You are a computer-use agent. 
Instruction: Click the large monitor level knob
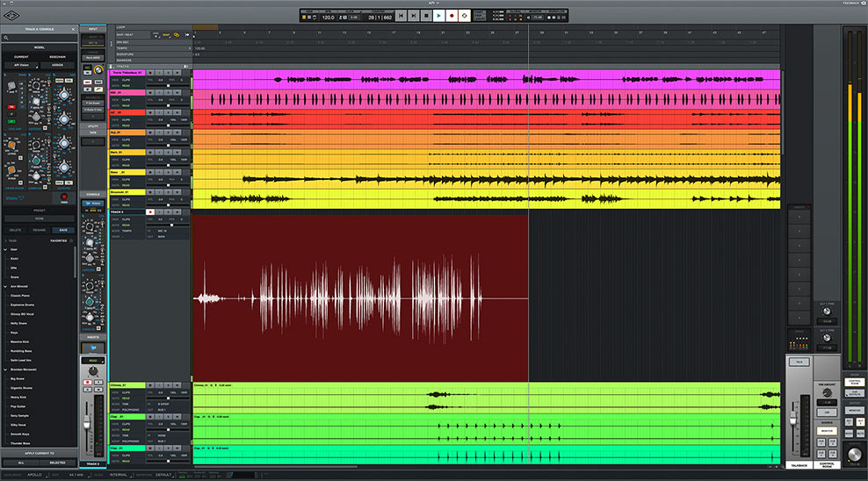point(854,455)
